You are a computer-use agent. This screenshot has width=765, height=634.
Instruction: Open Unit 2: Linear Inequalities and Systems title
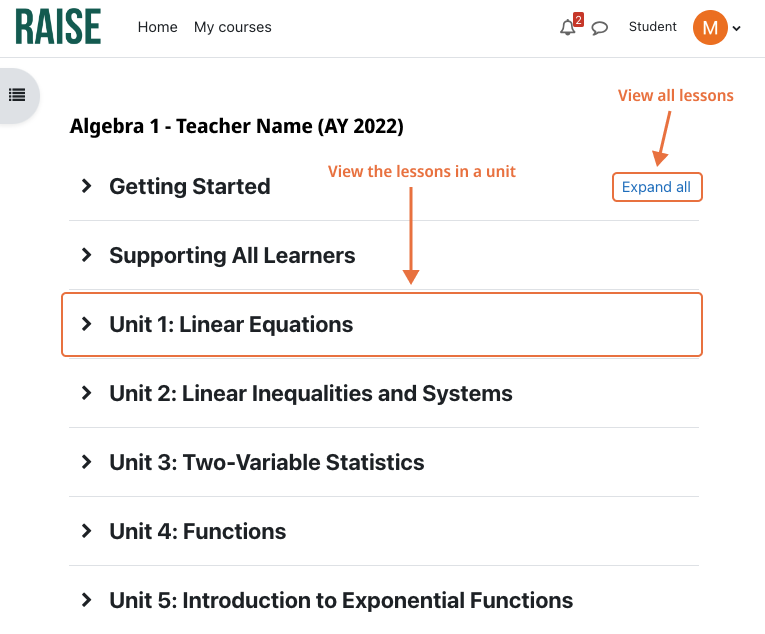(x=311, y=393)
